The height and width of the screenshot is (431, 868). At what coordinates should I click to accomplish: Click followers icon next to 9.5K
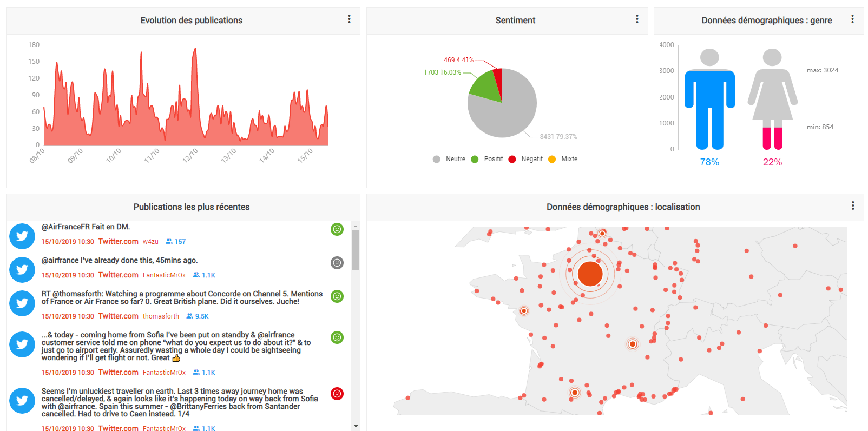click(189, 316)
